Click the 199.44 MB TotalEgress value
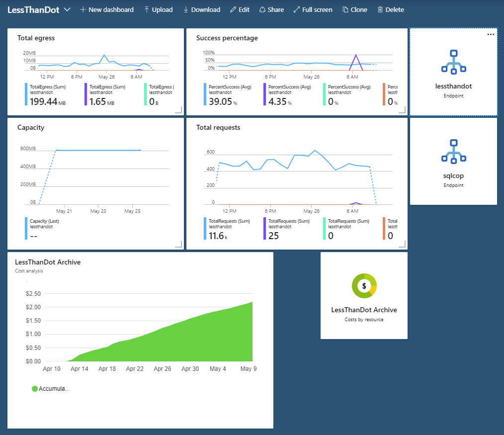 point(48,101)
